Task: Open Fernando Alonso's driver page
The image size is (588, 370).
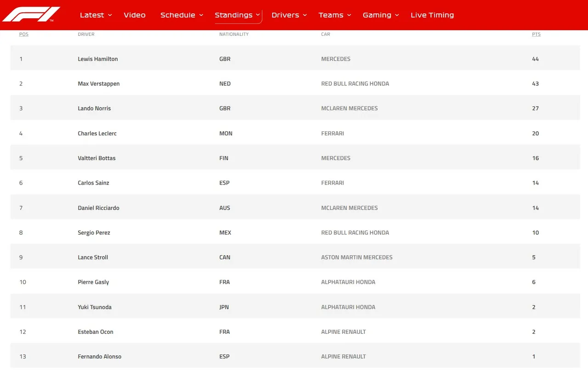Action: (100, 356)
